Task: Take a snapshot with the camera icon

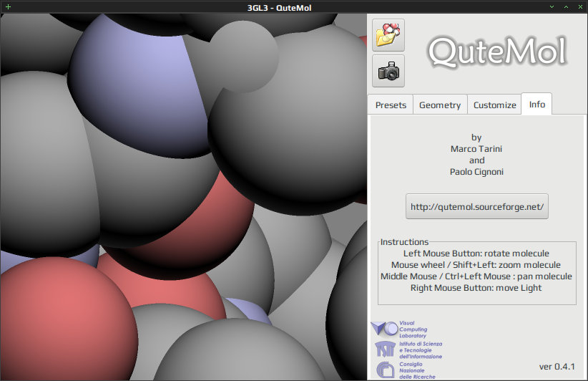Action: click(388, 71)
